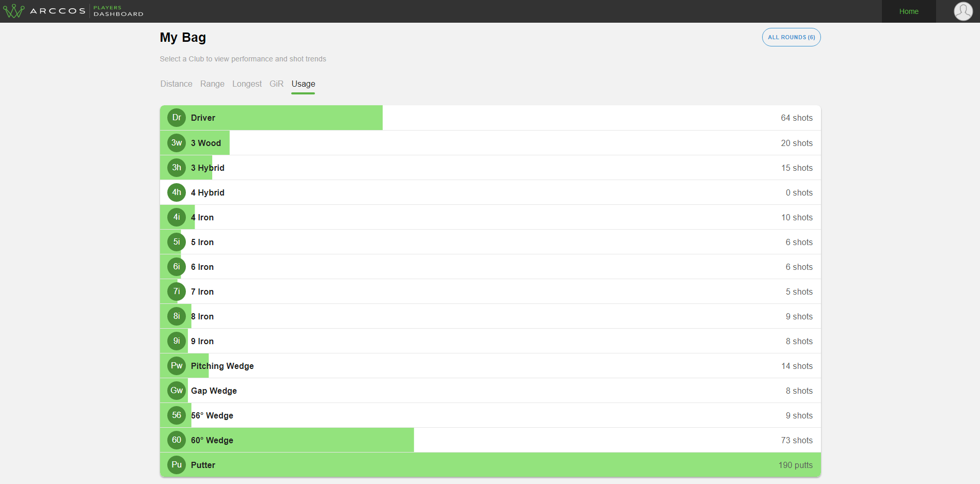The image size is (980, 484).
Task: Click the Arccos logo icon
Action: tap(13, 11)
